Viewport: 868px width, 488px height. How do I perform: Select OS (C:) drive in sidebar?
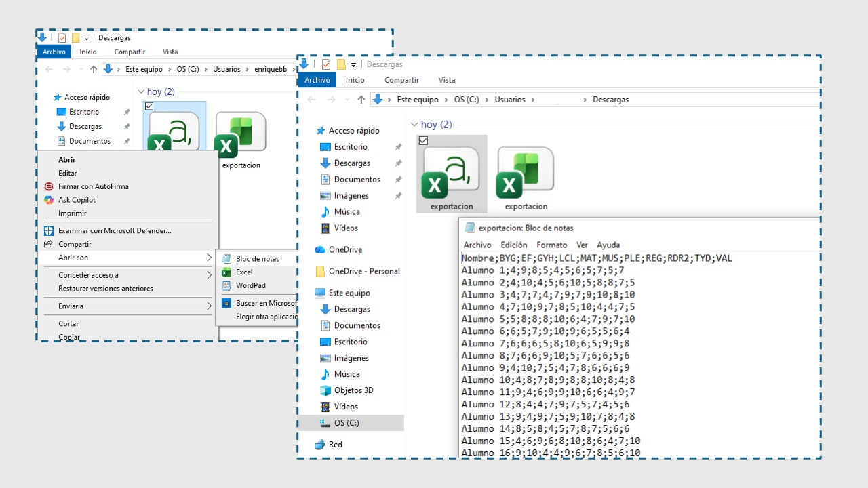[351, 423]
